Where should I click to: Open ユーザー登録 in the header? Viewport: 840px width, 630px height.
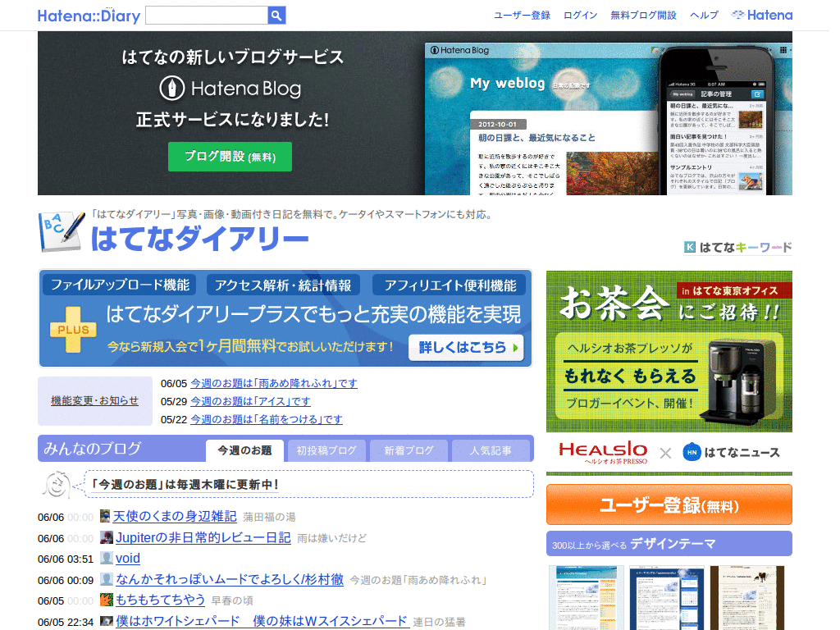coord(522,15)
